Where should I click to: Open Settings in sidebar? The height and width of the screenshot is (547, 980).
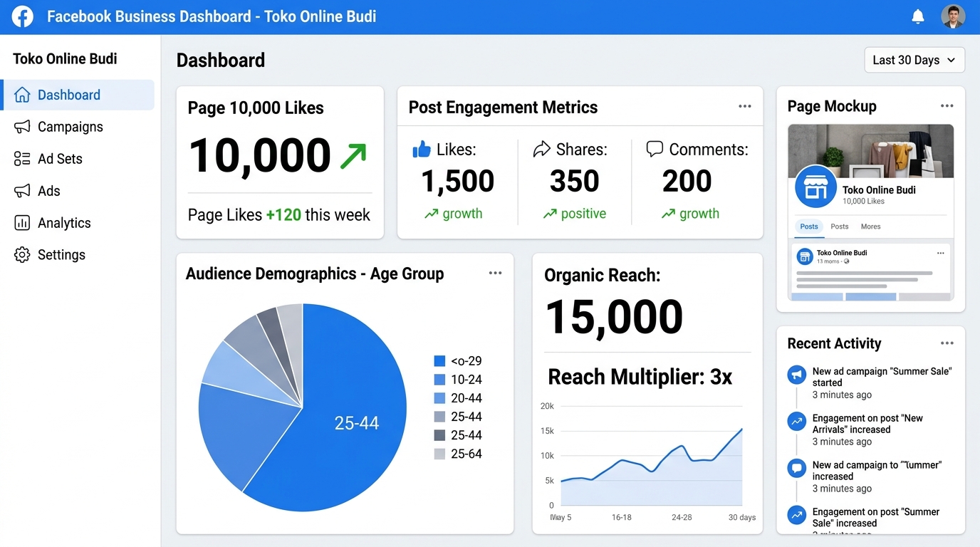(x=78, y=255)
